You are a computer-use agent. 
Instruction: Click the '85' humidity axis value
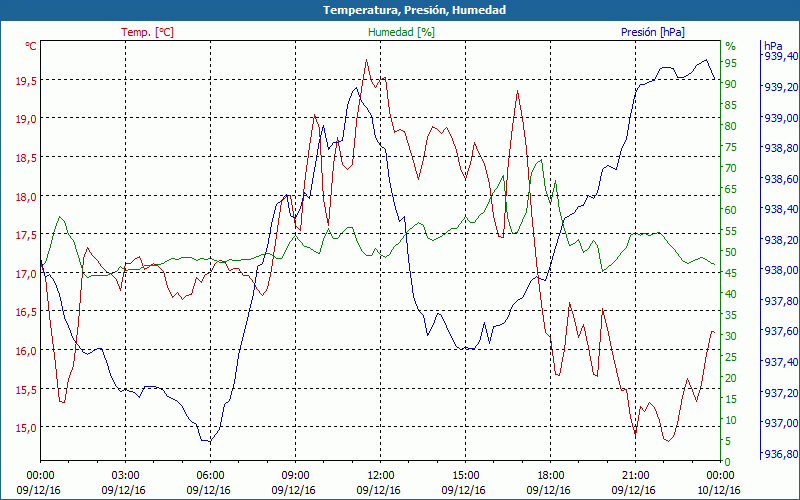[x=731, y=105]
